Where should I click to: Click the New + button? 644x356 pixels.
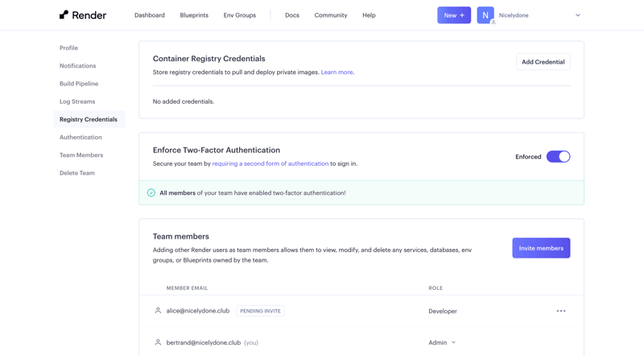click(454, 15)
